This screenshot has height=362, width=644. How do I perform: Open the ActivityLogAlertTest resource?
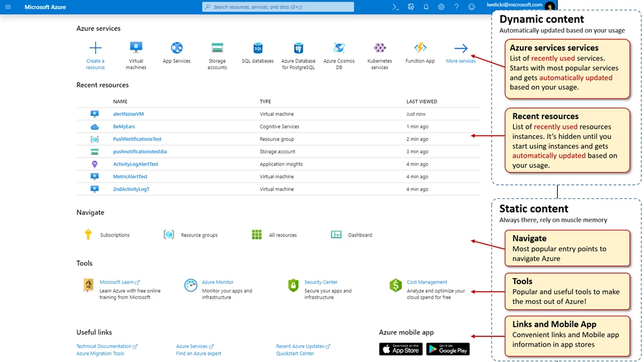click(135, 164)
